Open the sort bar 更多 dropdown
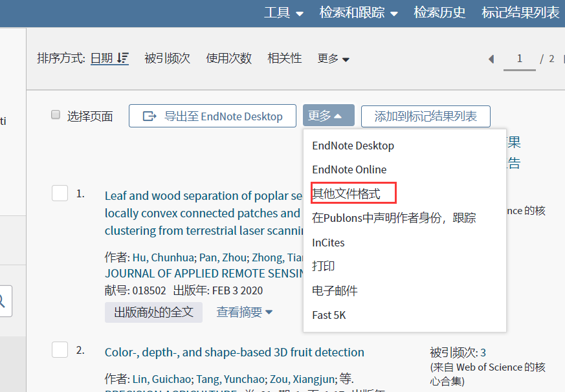The width and height of the screenshot is (565, 392). (333, 58)
